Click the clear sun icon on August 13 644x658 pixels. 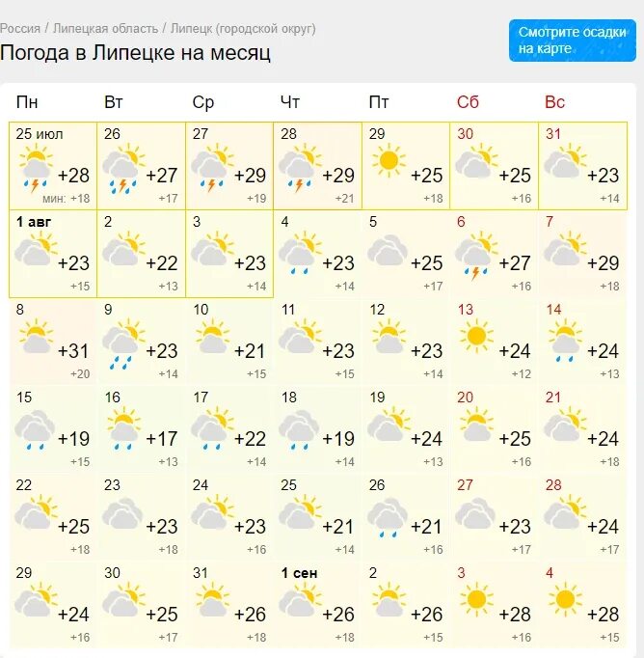[476, 336]
